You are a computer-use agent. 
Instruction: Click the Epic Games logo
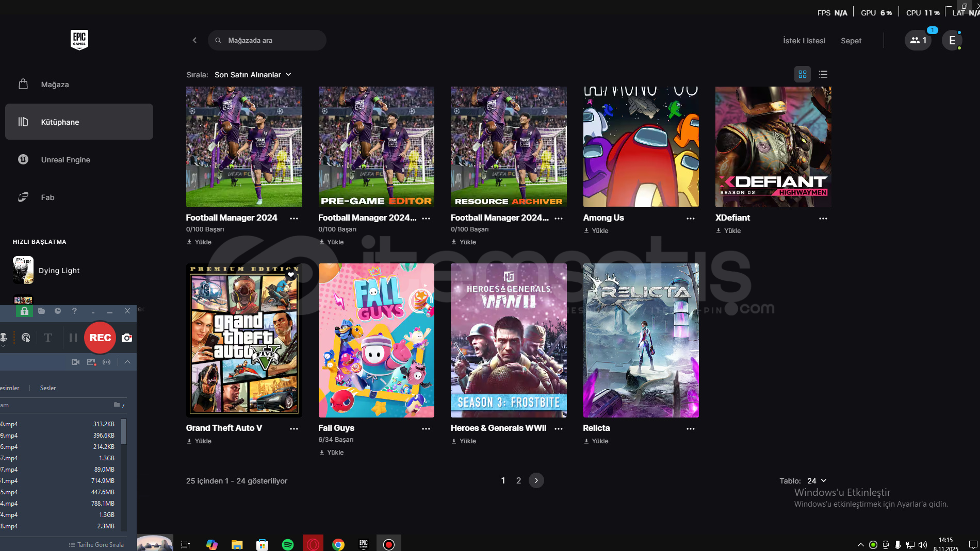click(x=79, y=40)
